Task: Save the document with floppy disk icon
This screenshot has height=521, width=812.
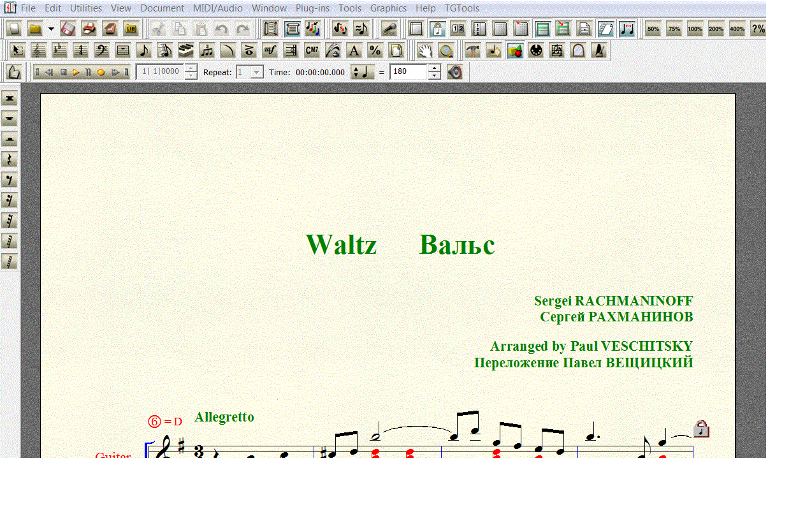Action: [68, 29]
